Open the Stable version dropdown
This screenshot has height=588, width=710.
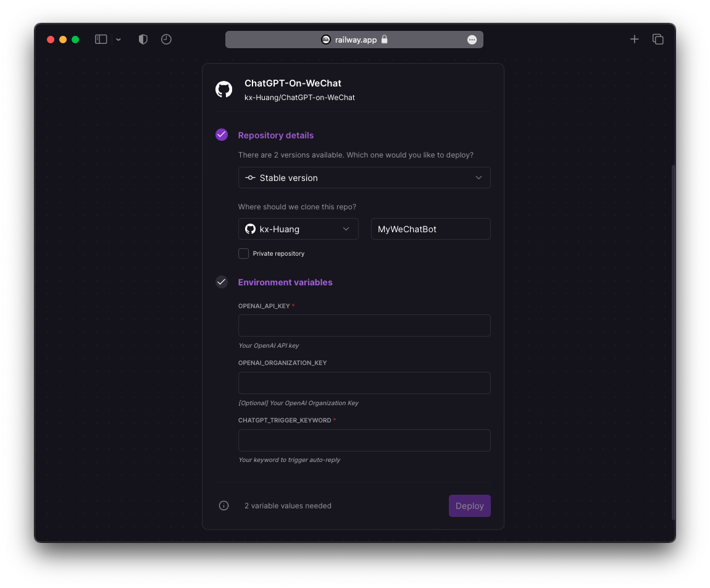[x=364, y=178]
